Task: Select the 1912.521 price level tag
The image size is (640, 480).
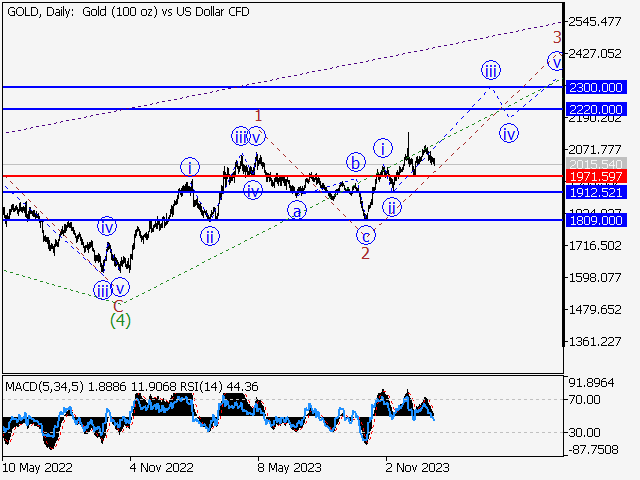Action: click(594, 191)
